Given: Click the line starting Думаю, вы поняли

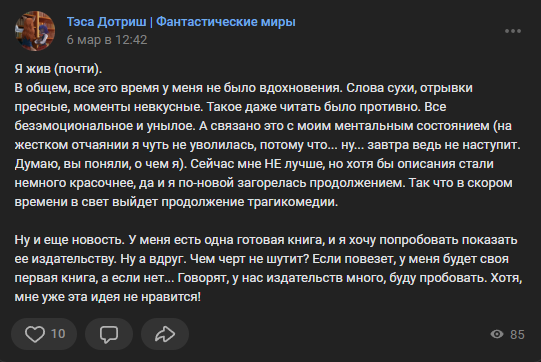Looking at the screenshot, I should coord(254,164).
